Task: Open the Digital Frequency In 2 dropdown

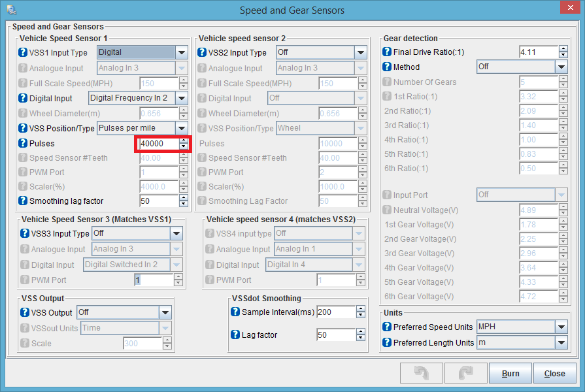Action: [182, 98]
